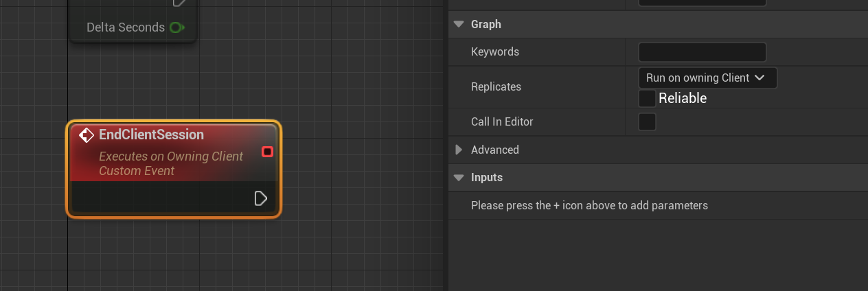Tick the Call In Editor checkbox

click(x=647, y=121)
